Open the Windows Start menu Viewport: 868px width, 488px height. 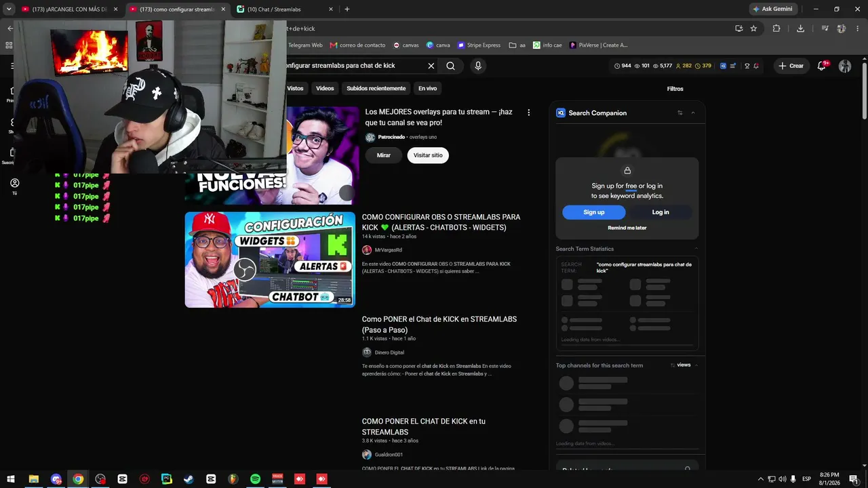tap(11, 479)
